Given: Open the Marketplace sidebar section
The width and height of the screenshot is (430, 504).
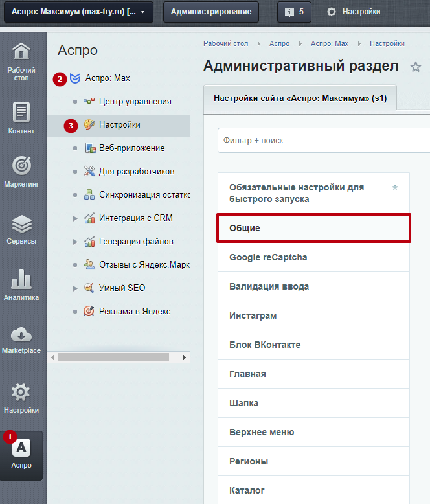Looking at the screenshot, I should point(21,340).
